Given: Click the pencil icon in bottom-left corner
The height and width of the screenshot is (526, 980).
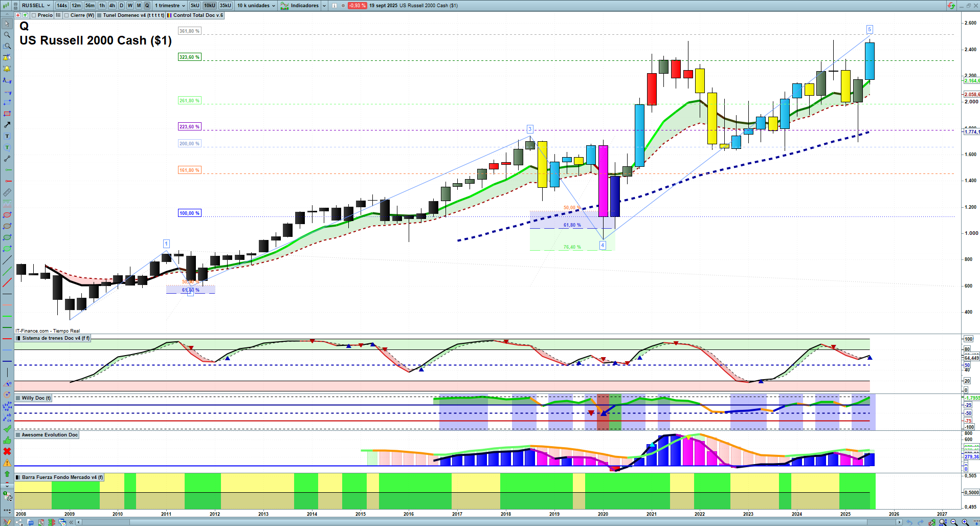Looking at the screenshot, I should tap(7, 522).
